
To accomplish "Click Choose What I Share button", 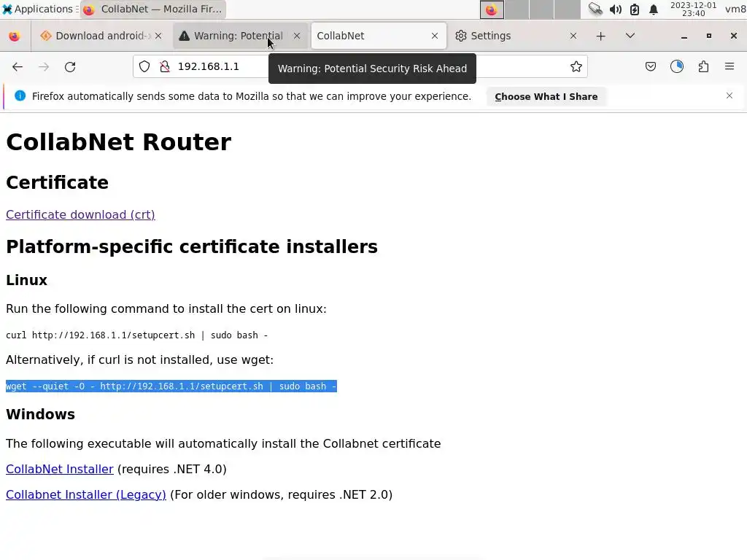I will [546, 97].
